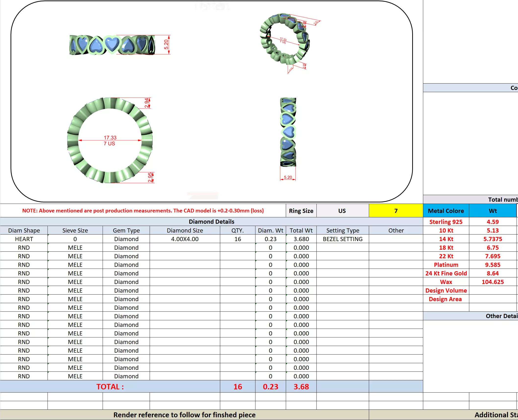Image resolution: width=518 pixels, height=420 pixels.
Task: Click the Sterling 925 metal label
Action: click(x=446, y=222)
